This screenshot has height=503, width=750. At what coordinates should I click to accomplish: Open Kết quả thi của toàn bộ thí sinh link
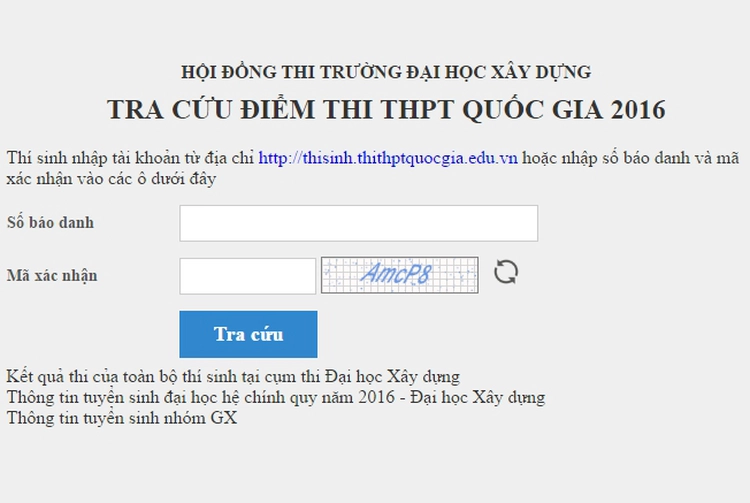[x=232, y=376]
